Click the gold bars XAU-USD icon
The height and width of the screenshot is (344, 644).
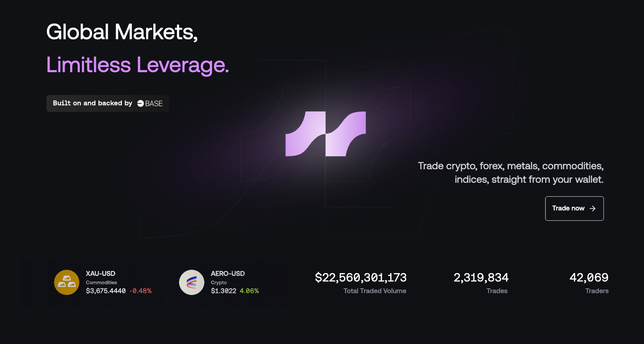point(67,282)
